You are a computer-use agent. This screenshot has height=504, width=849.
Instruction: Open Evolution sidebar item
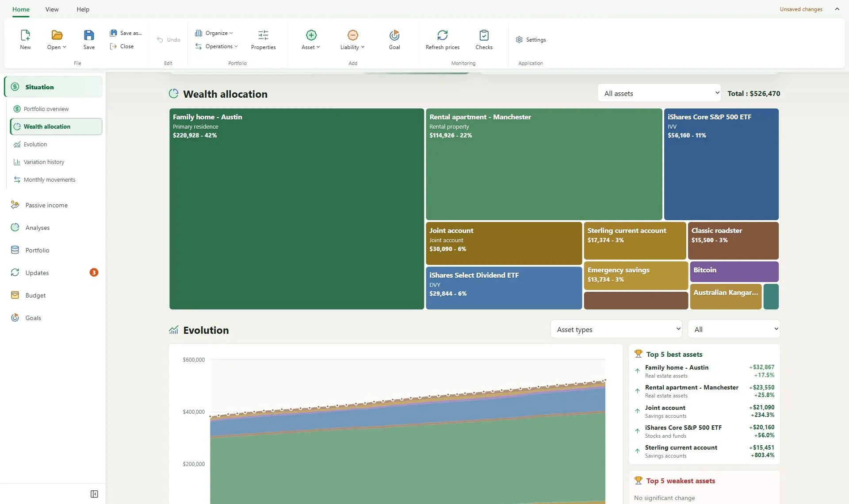click(56, 144)
